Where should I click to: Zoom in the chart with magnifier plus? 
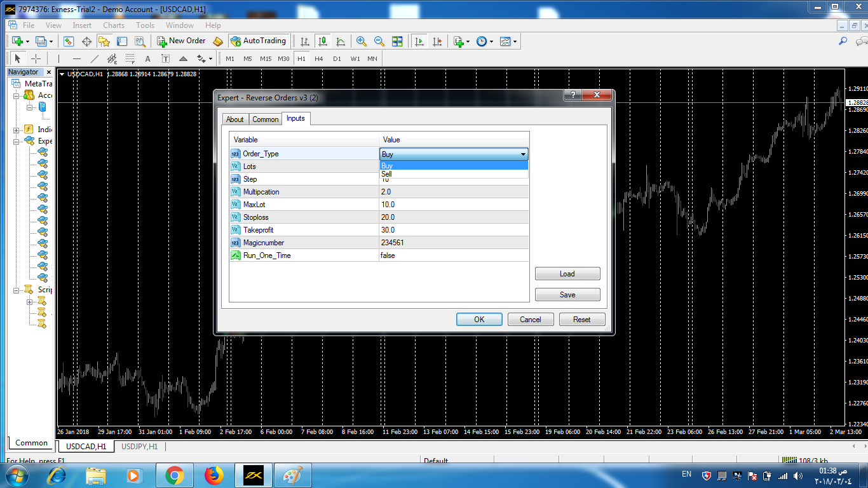pos(362,41)
